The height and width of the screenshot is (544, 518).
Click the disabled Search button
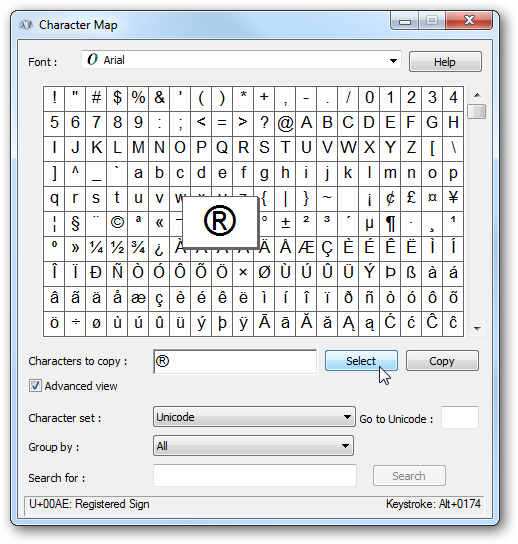click(409, 476)
